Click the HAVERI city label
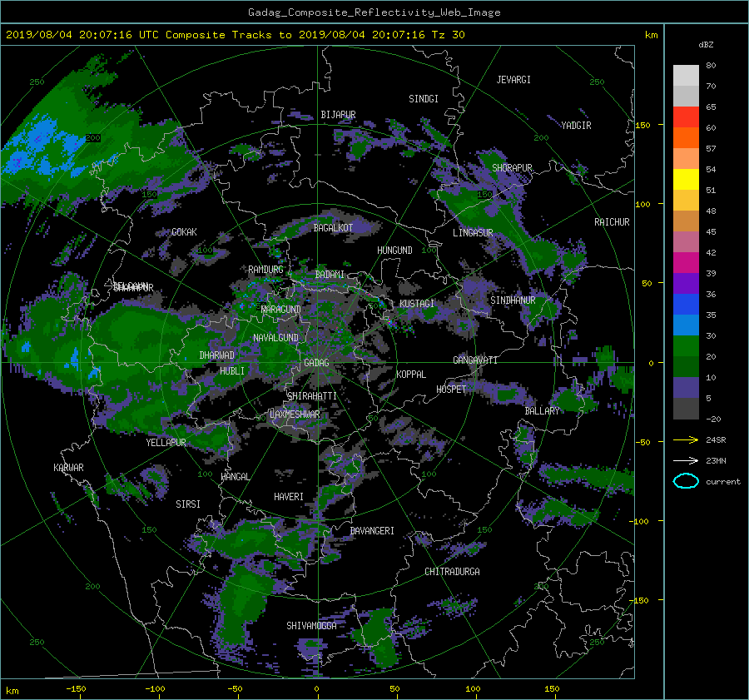749x700 pixels. coord(289,497)
